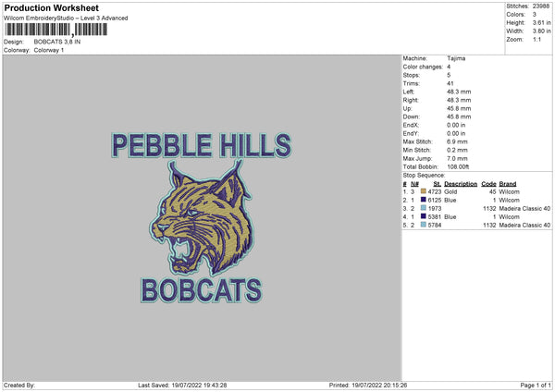Click the Description column header
Viewport: 555px width, 392px height.
(x=461, y=184)
